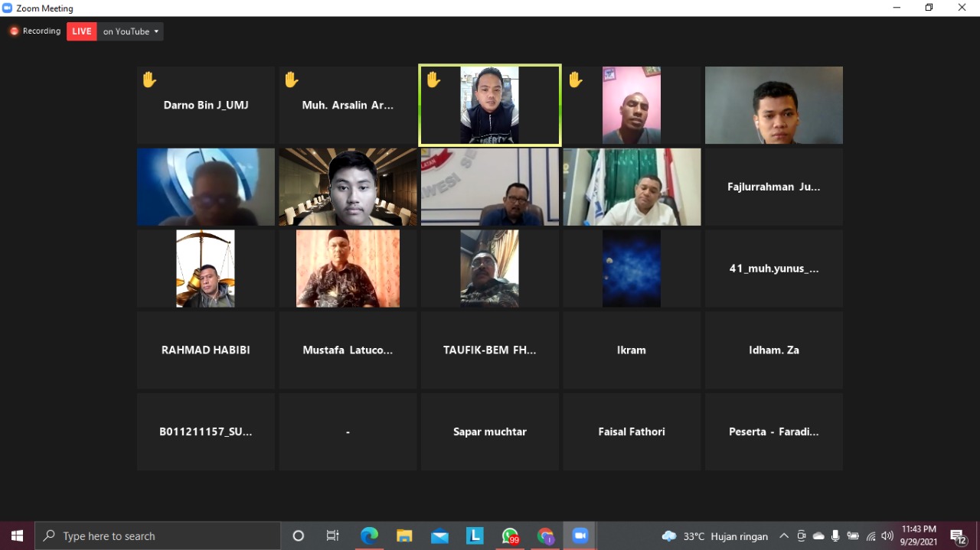Open the Mail app from the taskbar
This screenshot has width=980, height=550.
click(x=439, y=535)
